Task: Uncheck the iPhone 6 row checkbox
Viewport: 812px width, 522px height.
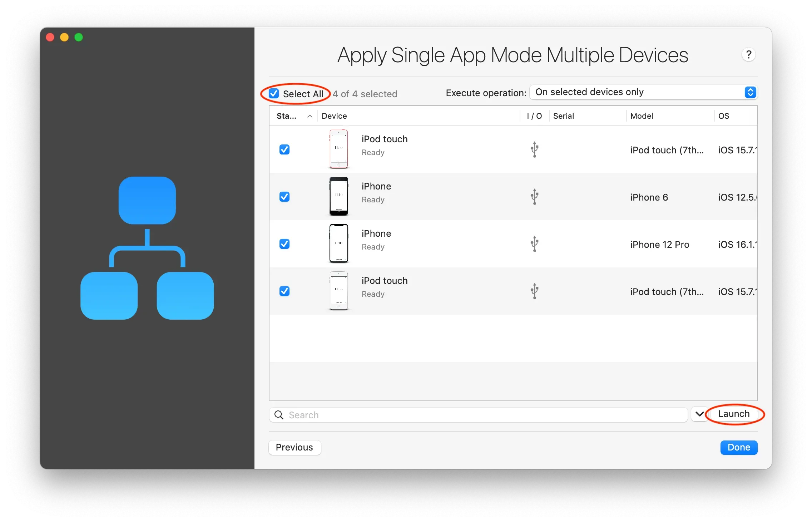Action: (x=284, y=197)
